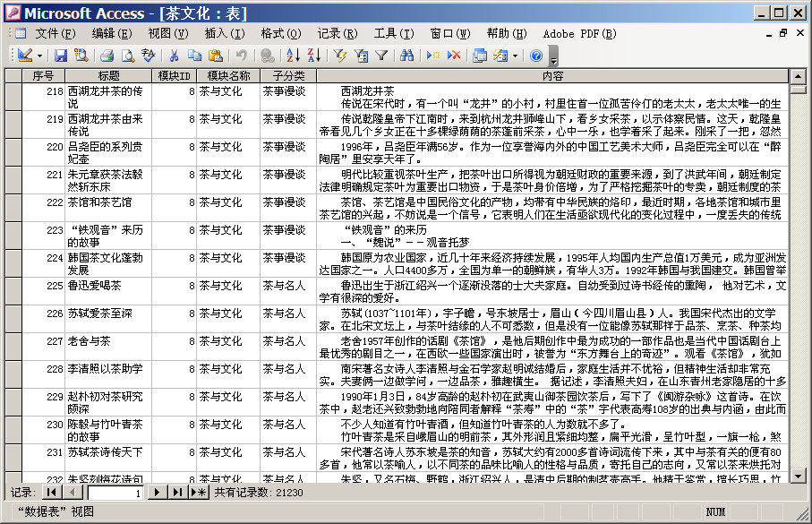This screenshot has width=812, height=524.
Task: Run the spelling check icon
Action: point(148,55)
